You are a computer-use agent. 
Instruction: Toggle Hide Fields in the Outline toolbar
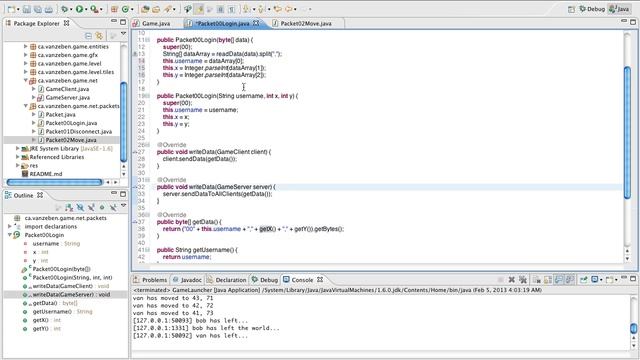tap(80, 208)
